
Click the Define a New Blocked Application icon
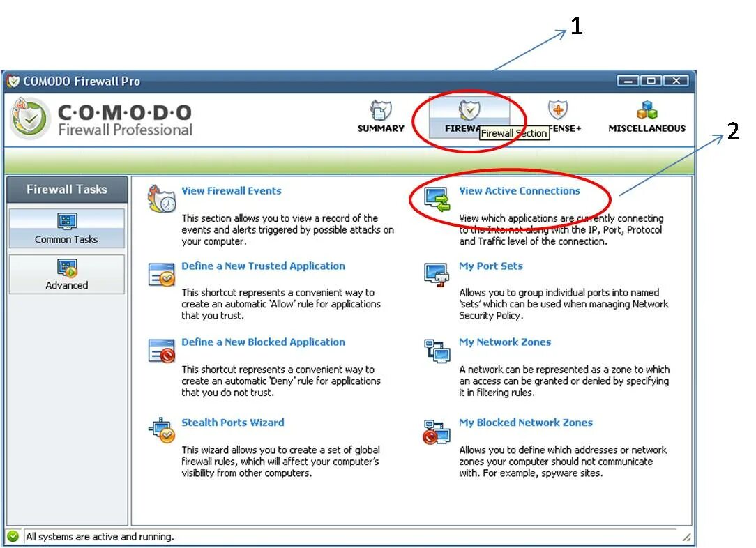[162, 351]
